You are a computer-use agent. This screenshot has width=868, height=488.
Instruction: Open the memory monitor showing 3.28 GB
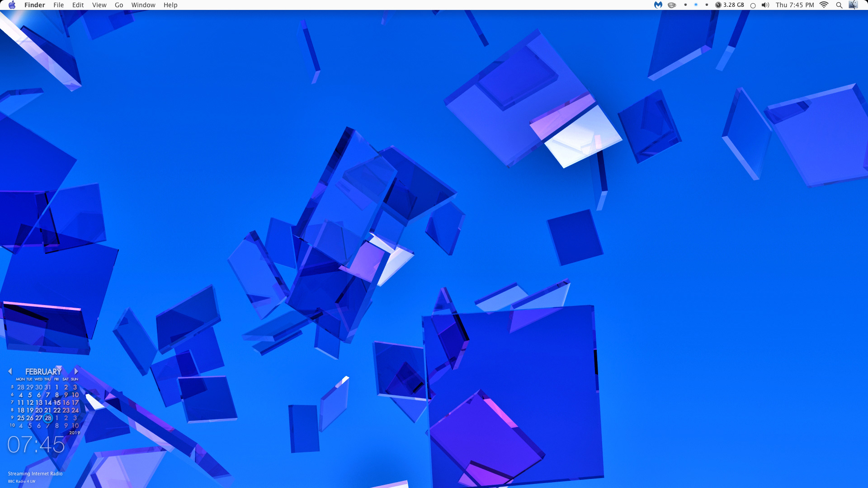pyautogui.click(x=729, y=5)
